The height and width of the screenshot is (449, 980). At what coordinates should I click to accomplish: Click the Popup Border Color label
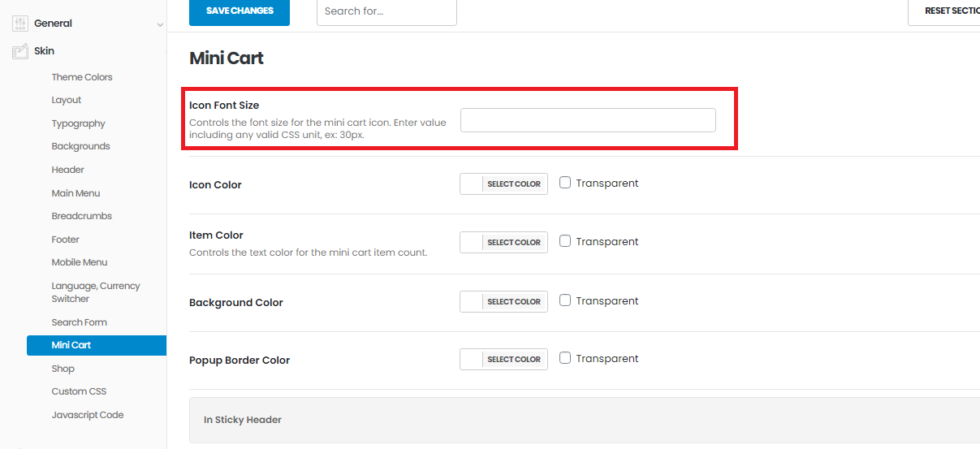(240, 360)
